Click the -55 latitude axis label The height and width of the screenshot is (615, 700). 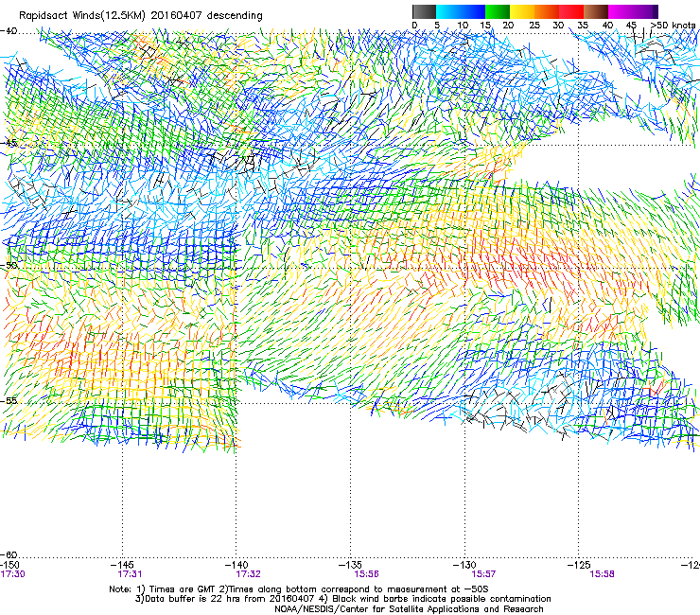coord(9,400)
